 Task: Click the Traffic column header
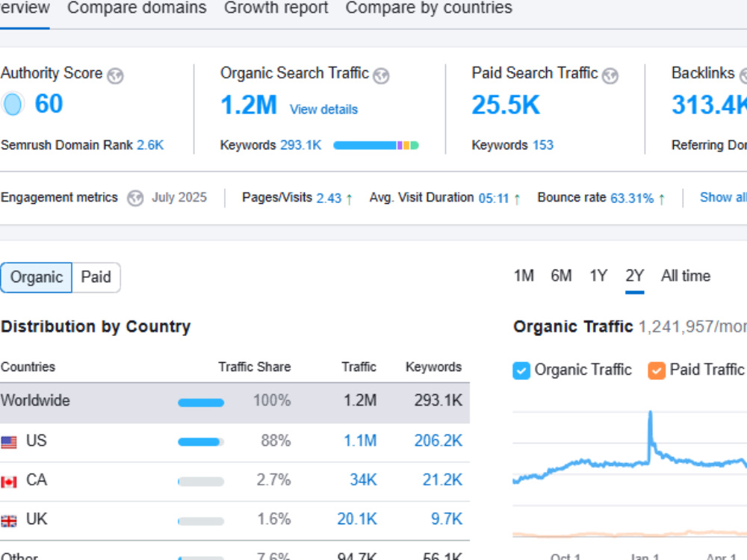click(359, 367)
